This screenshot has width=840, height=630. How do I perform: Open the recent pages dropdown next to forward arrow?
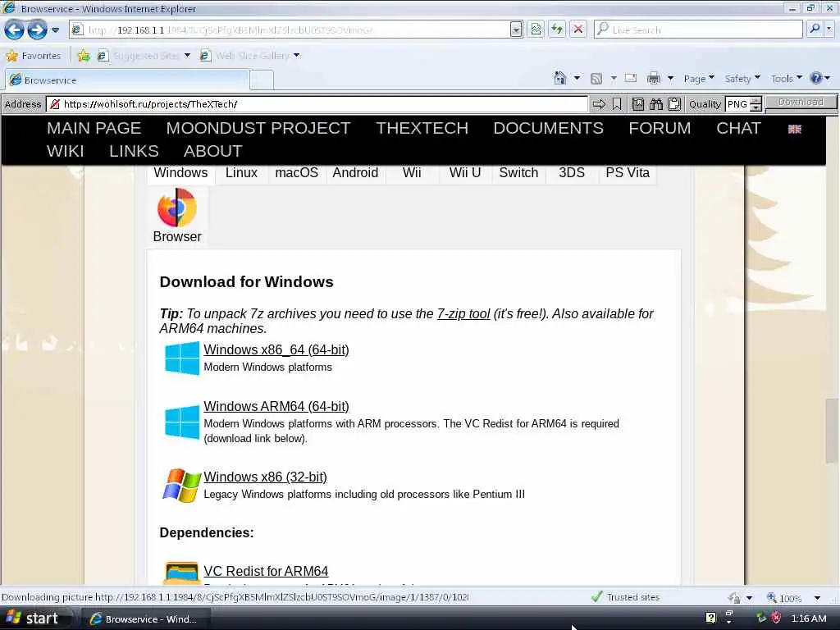pyautogui.click(x=55, y=30)
